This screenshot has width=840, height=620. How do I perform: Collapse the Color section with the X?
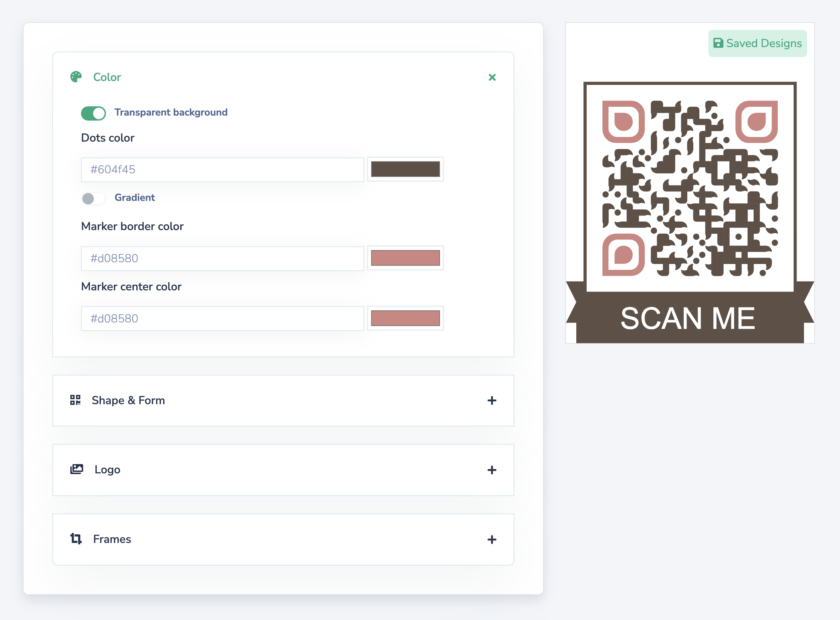click(x=492, y=77)
